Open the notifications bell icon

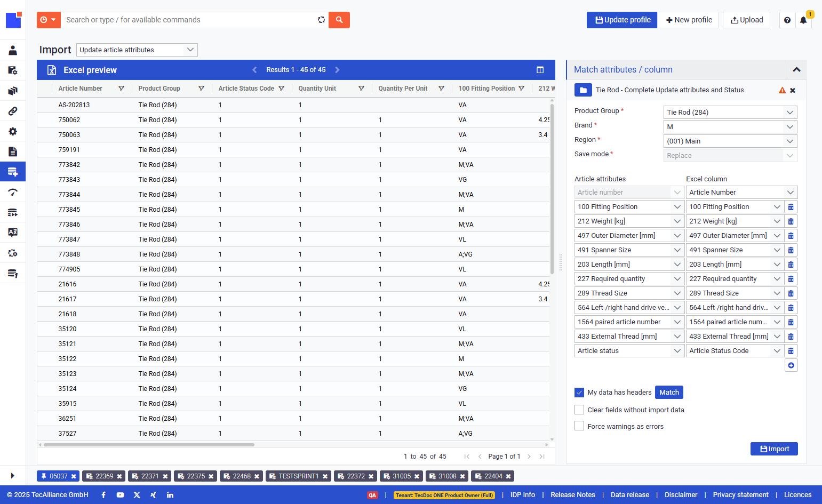(x=803, y=20)
